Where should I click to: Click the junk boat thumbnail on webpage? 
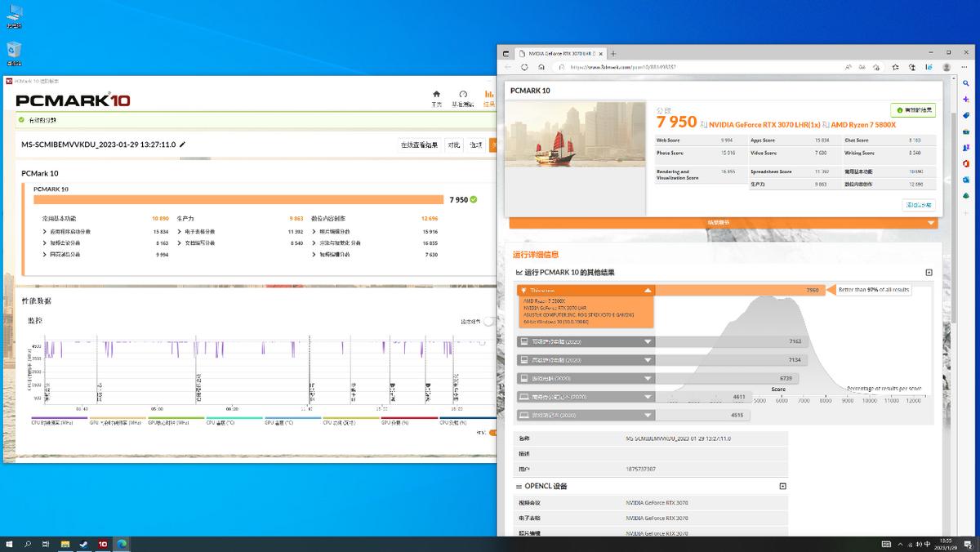tap(576, 135)
